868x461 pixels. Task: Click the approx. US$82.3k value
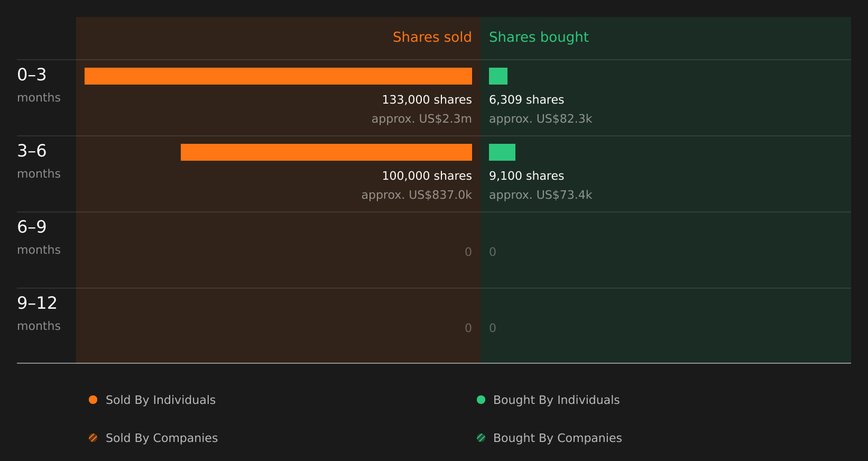click(x=540, y=119)
